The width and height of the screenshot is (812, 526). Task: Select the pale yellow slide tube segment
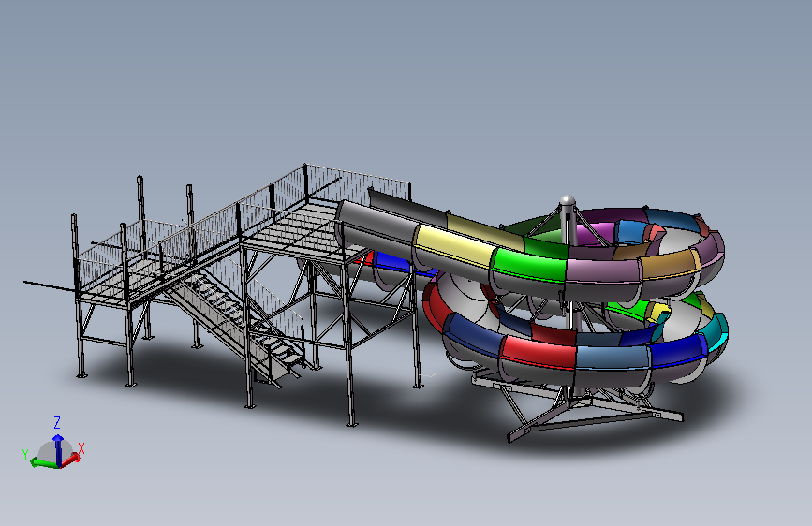[x=453, y=247]
